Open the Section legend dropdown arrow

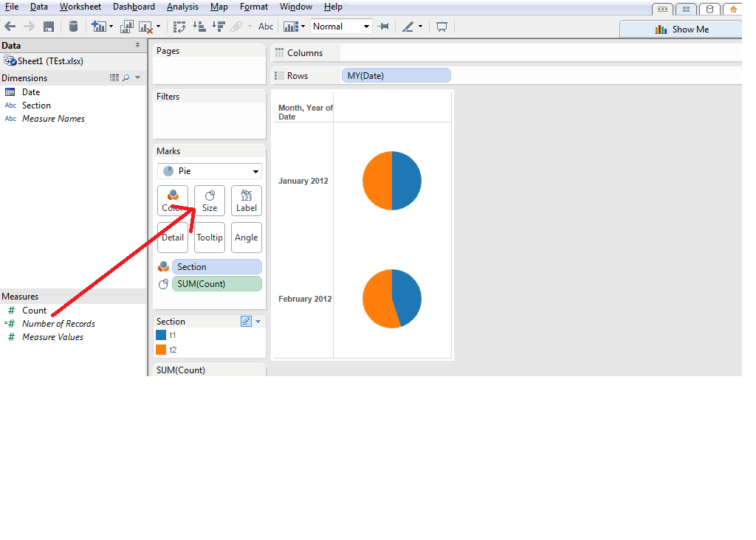pos(256,321)
